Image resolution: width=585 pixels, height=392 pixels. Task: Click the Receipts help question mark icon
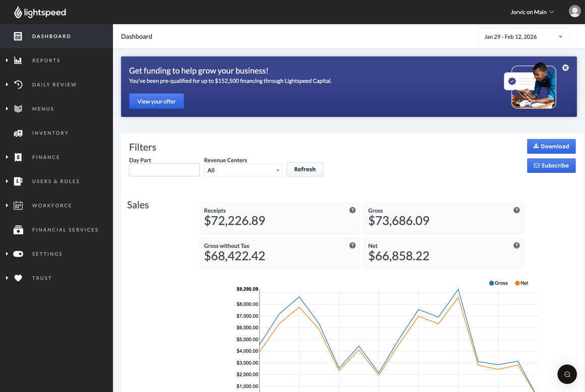click(x=352, y=210)
